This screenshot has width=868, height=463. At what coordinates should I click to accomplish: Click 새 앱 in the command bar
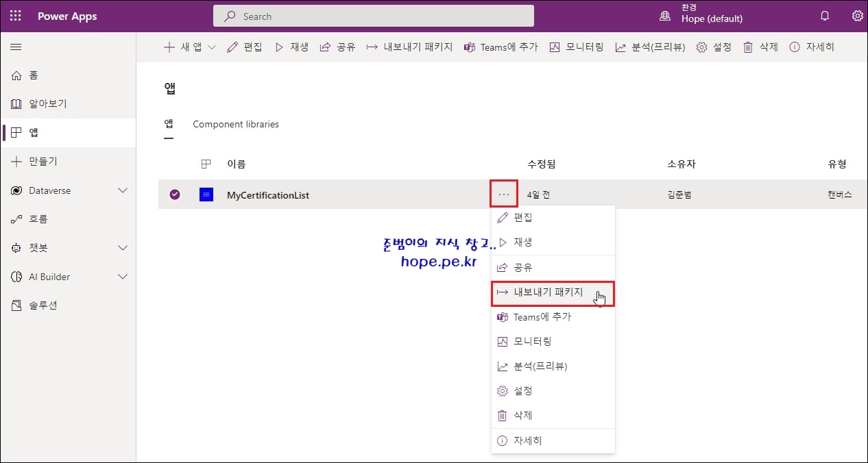click(182, 47)
